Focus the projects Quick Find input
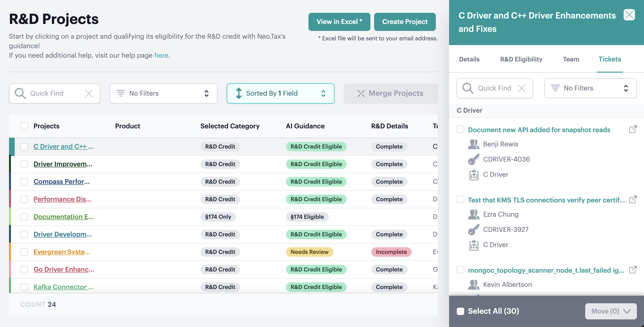Viewport: 644px width, 327px height. [54, 93]
